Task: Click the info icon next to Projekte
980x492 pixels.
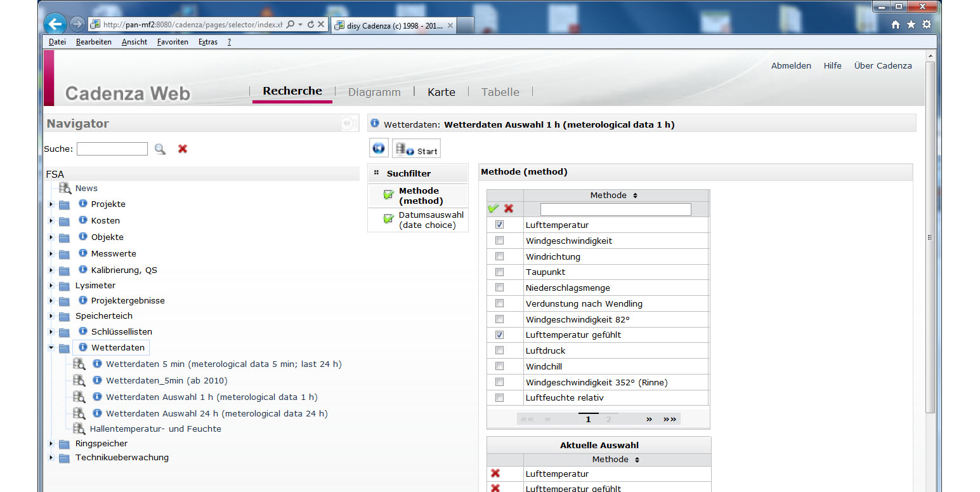Action: [82, 204]
